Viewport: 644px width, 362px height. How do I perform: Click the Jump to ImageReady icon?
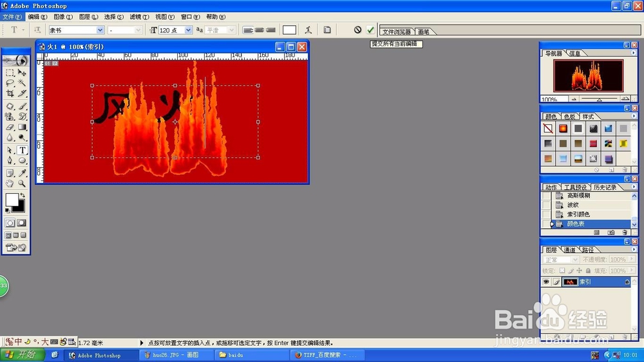click(15, 247)
